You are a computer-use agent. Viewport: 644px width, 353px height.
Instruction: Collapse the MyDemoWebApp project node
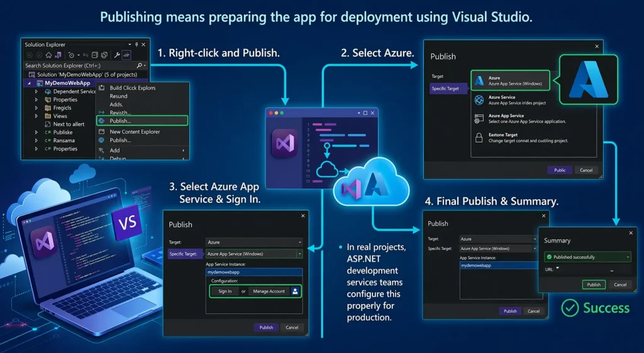point(29,84)
